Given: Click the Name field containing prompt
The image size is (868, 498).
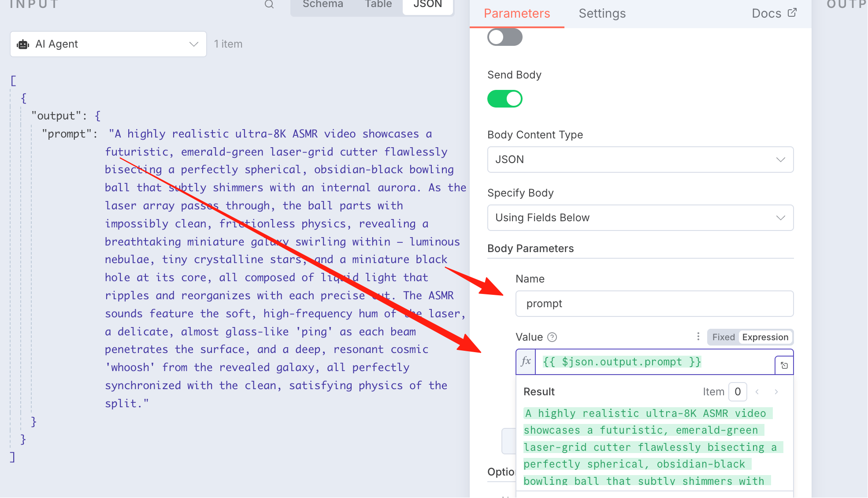Looking at the screenshot, I should [x=655, y=304].
